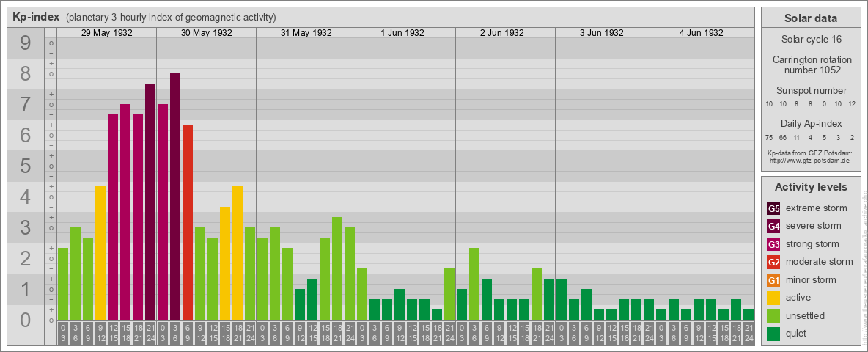Viewport: 868px width, 352px height.
Task: Click the light green bar on 2 Jun 3-6h
Action: coord(474,285)
